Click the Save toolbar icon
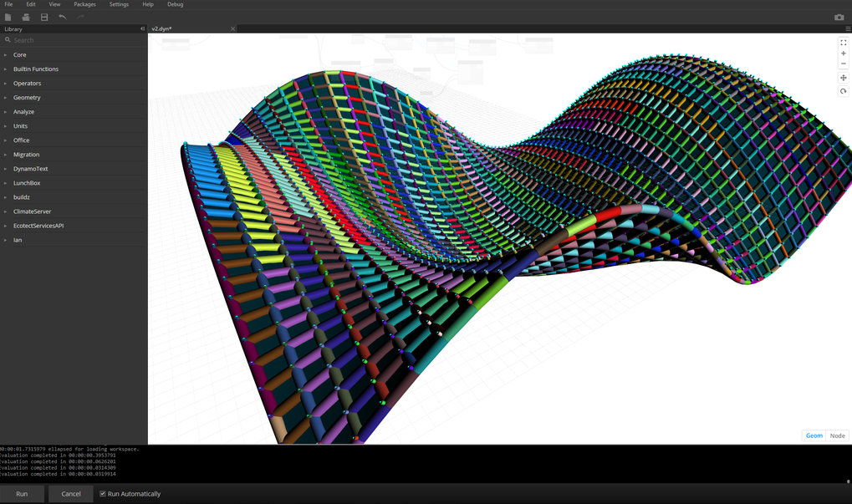The height and width of the screenshot is (504, 852). point(44,17)
